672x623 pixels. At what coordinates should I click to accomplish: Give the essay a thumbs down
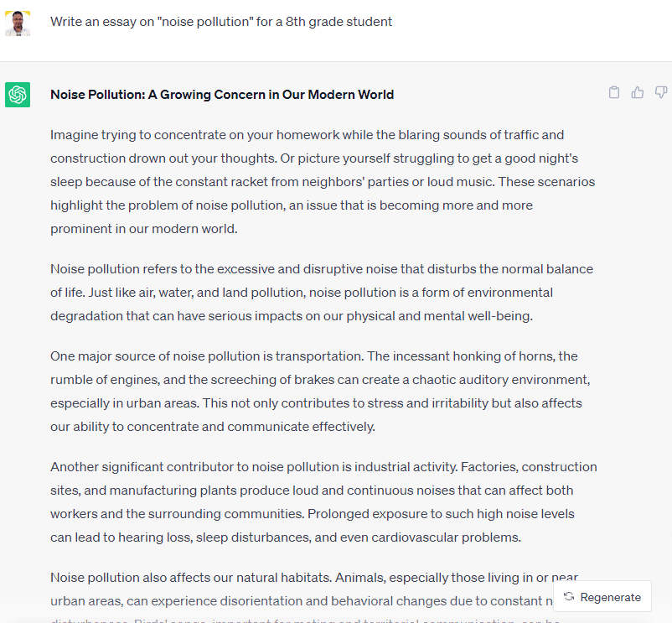pyautogui.click(x=661, y=92)
